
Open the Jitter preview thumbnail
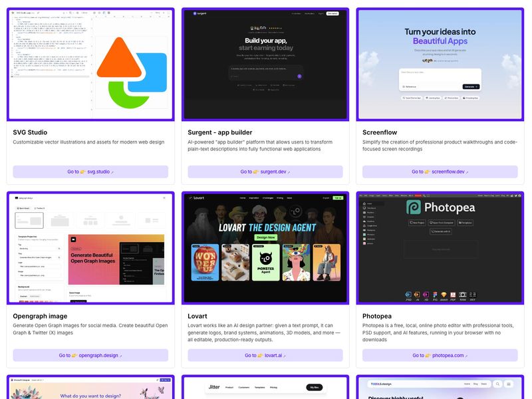(x=265, y=387)
